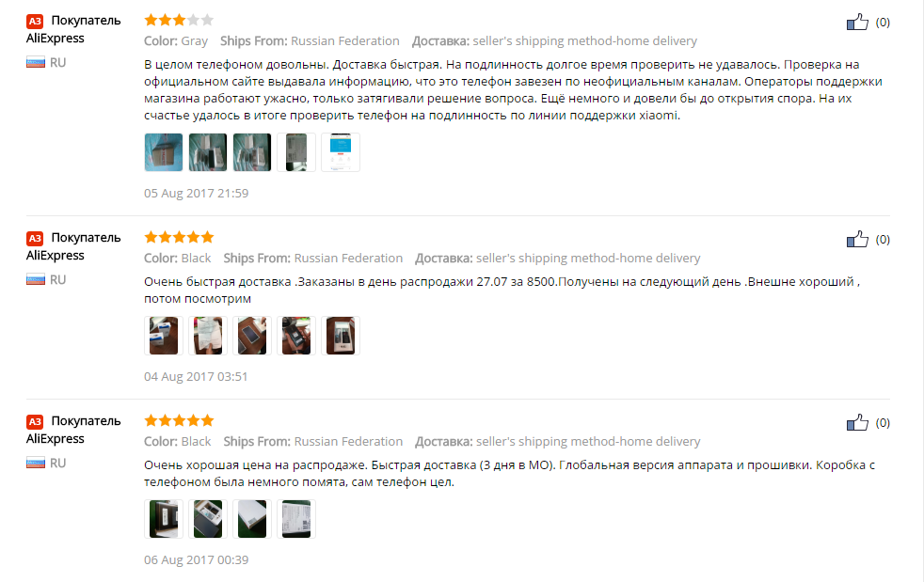Open the receipt photo in second review
Viewport: 924px width, 582px height.
pyautogui.click(x=208, y=336)
